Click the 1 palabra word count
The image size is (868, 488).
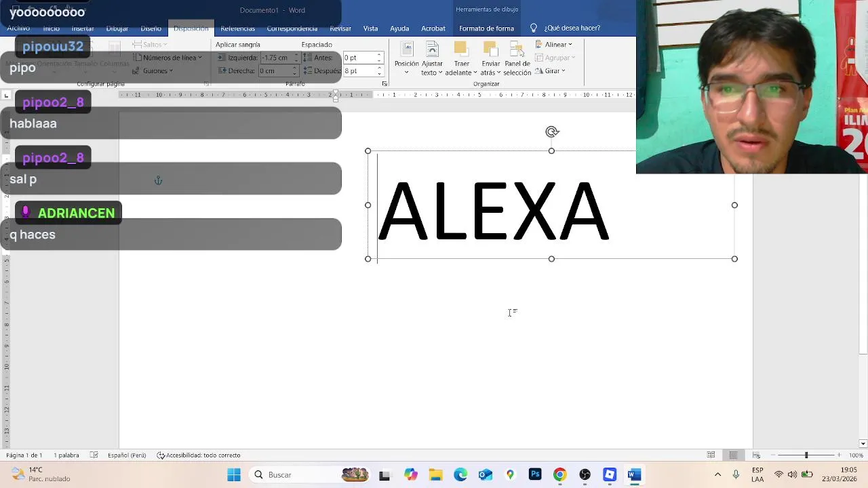point(66,455)
